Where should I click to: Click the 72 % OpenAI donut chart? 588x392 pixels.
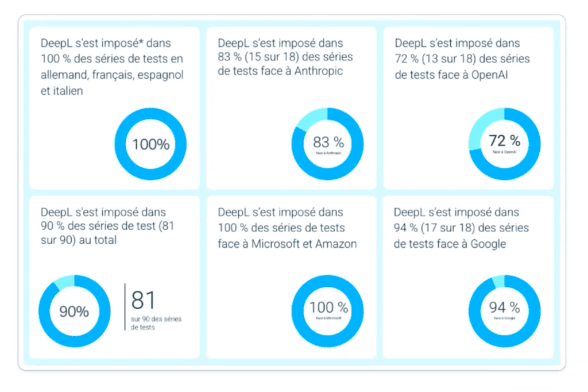pos(505,143)
